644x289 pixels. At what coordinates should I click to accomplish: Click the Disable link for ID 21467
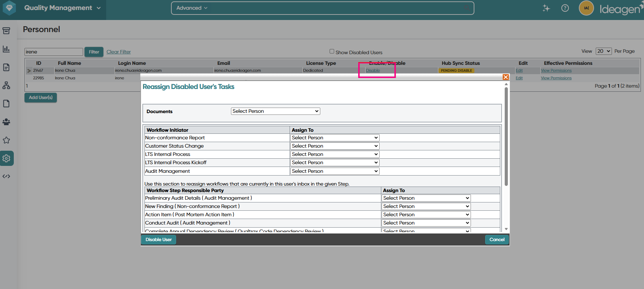[x=373, y=70]
